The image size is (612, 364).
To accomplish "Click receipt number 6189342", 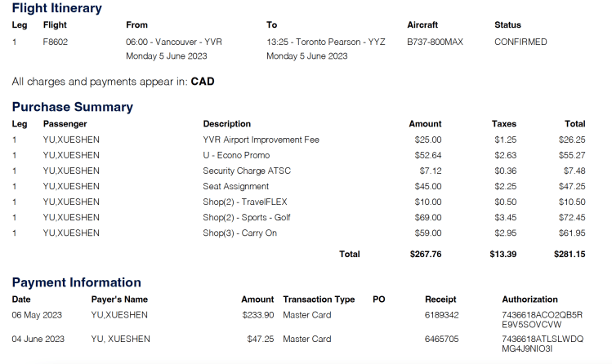I will [x=442, y=314].
